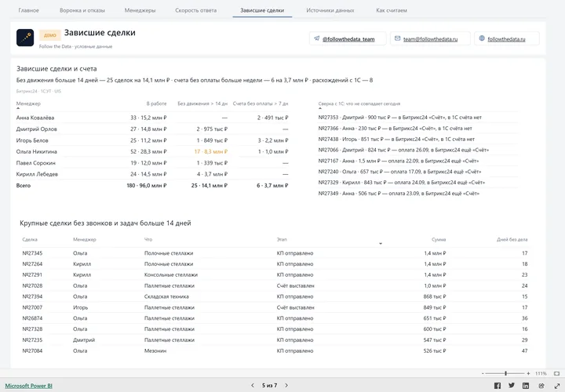Image resolution: width=565 pixels, height=392 pixels.
Task: Select Анна Ковалёва manager row
Action: [152, 118]
